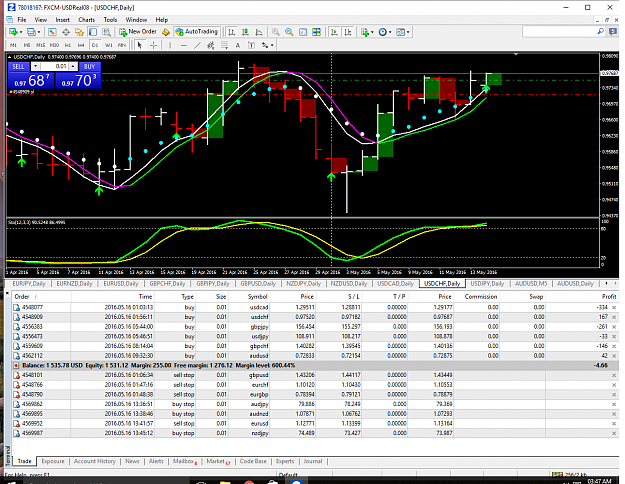This screenshot has width=625, height=484.
Task: Close order 4548077 usdcad with X
Action: 614,307
